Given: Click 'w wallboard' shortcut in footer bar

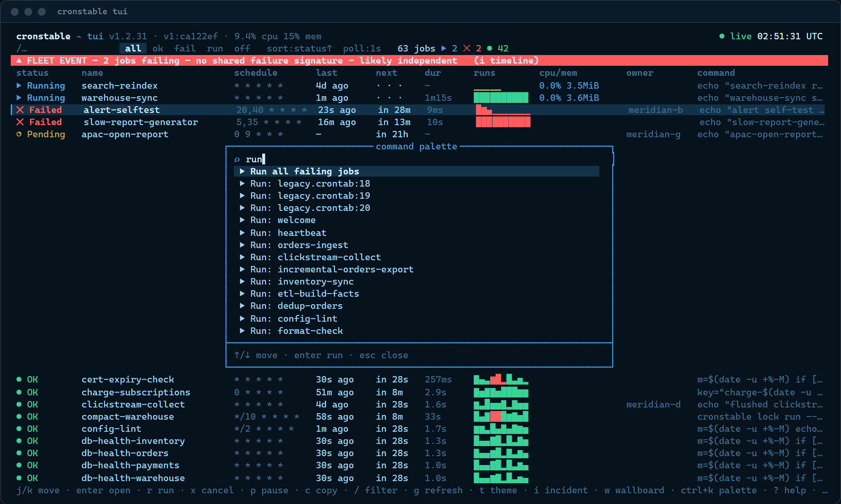Looking at the screenshot, I should pyautogui.click(x=634, y=490).
